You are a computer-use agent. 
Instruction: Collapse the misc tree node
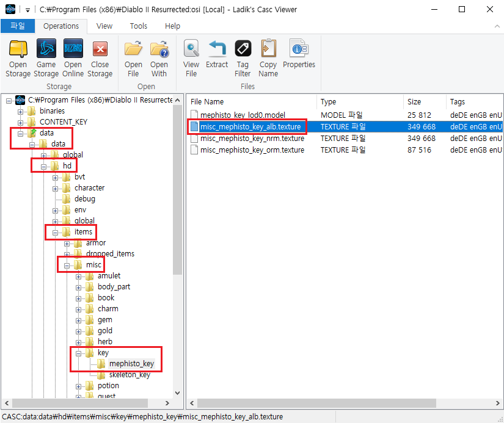[67, 266]
